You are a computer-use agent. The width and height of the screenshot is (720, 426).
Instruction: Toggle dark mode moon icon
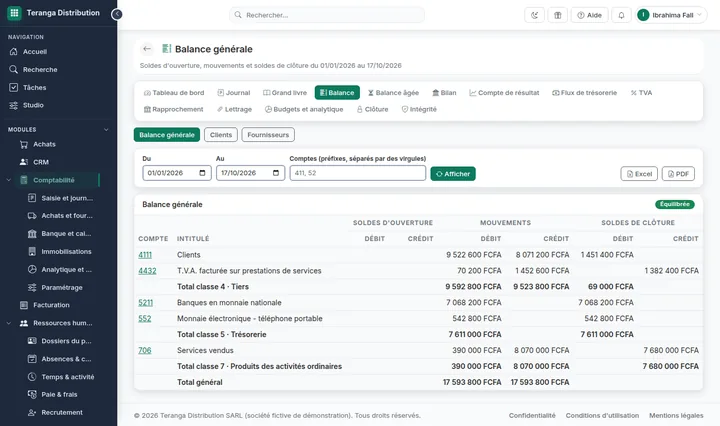tap(534, 15)
